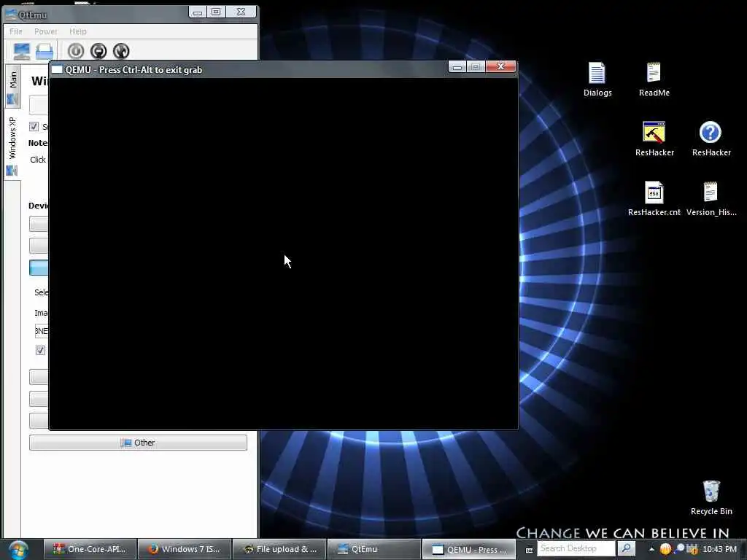This screenshot has height=560, width=747.
Task: Click the QEMU window title bar icon
Action: [57, 69]
